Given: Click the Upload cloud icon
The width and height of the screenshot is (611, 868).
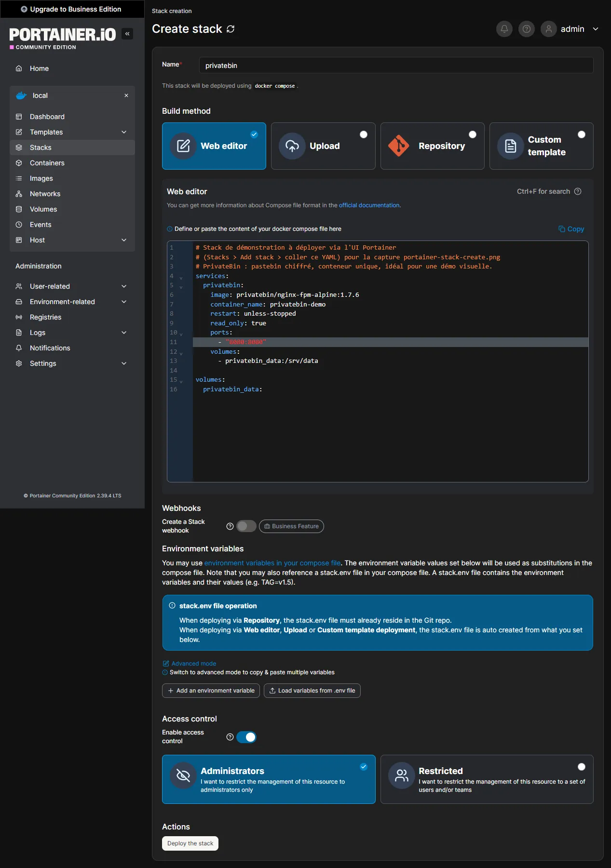Looking at the screenshot, I should (x=292, y=146).
